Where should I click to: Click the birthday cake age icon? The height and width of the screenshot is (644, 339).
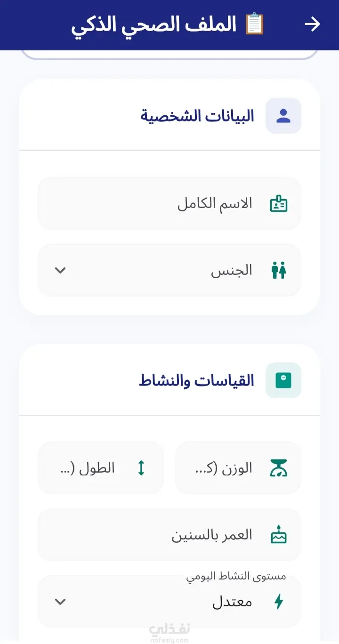pos(279,535)
